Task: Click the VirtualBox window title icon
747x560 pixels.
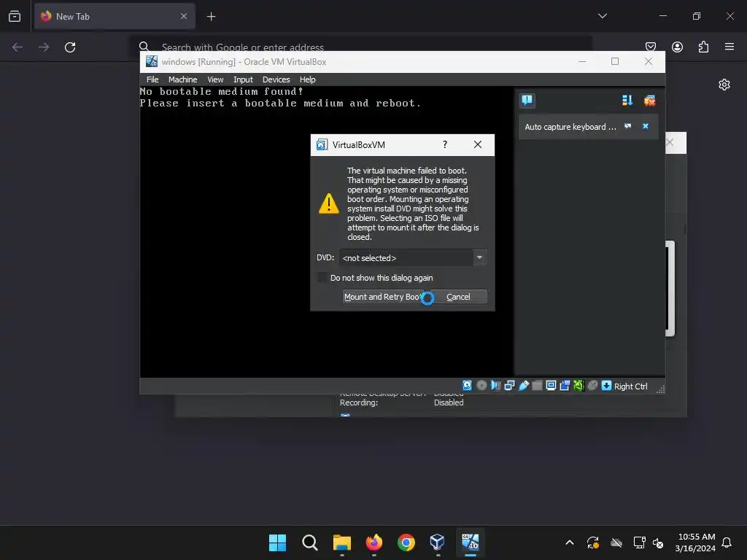Action: [152, 61]
